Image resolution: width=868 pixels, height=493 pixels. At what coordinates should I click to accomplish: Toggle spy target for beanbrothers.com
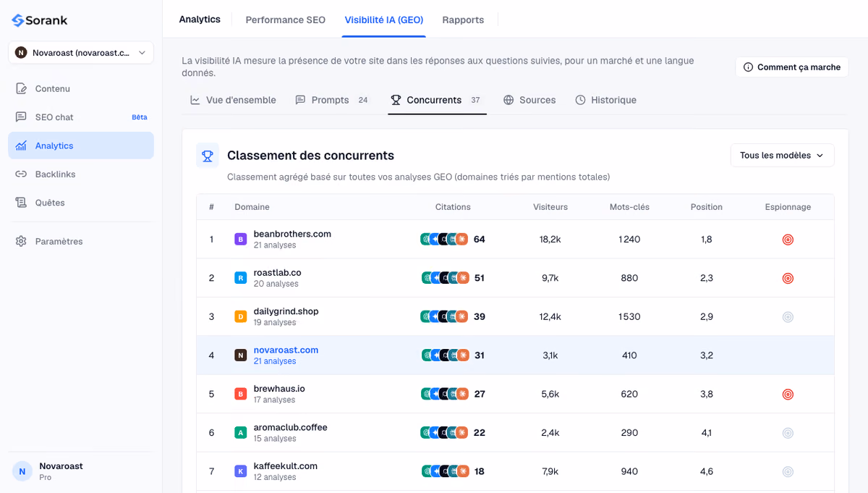point(788,240)
